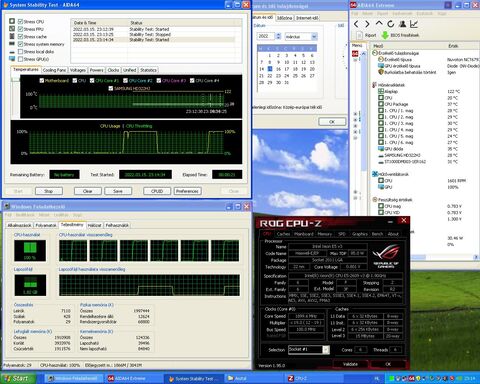Open the graph chart icon in AIDA64 toolbar
480x384 pixels.
[414, 24]
